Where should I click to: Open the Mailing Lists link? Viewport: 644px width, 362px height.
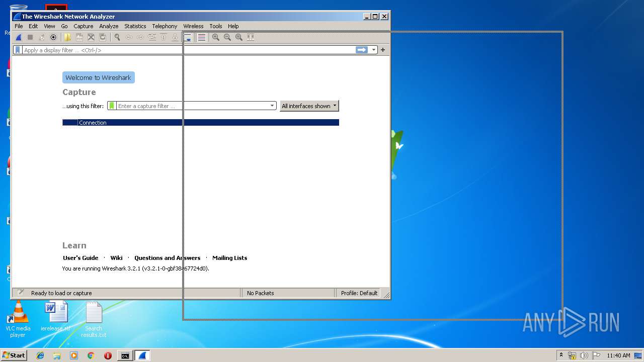[x=229, y=258]
